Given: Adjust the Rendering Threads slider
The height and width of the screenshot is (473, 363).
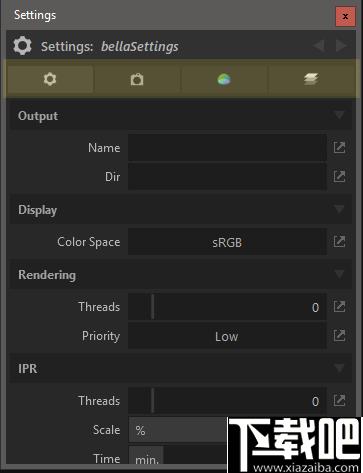Looking at the screenshot, I should pyautogui.click(x=227, y=307).
